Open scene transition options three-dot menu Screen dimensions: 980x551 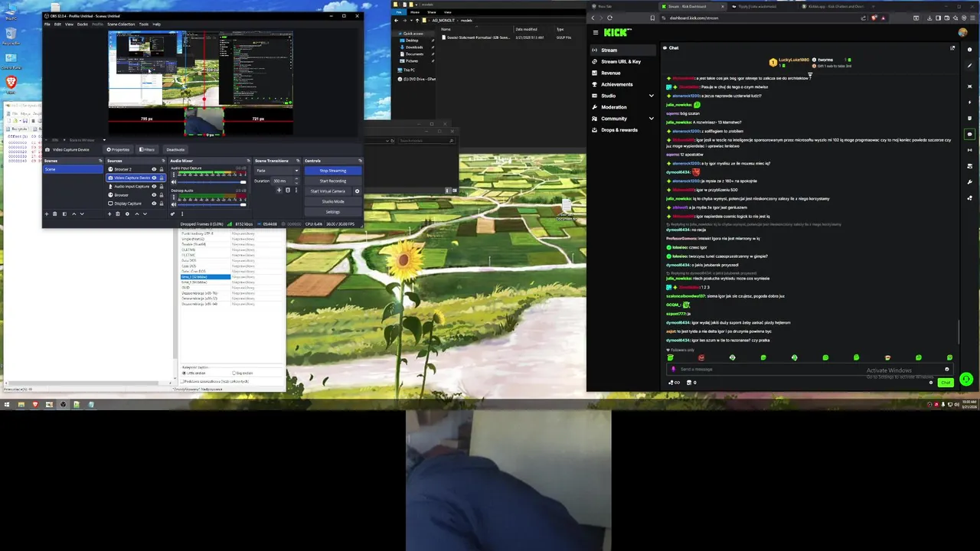(296, 190)
